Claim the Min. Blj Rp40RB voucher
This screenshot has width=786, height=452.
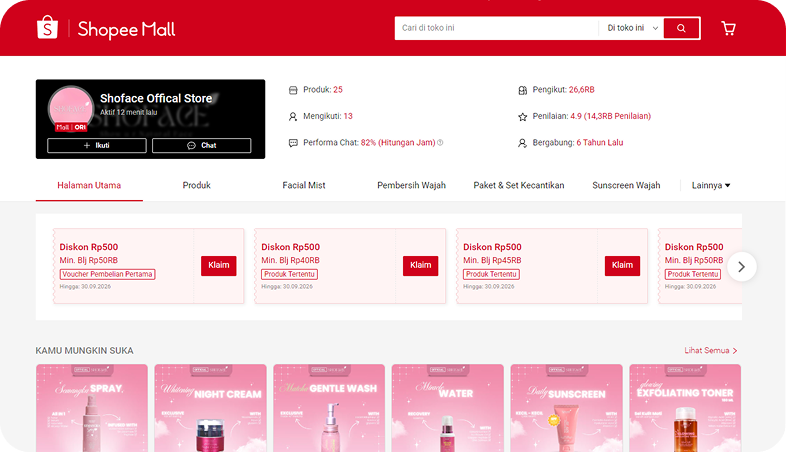[421, 266]
